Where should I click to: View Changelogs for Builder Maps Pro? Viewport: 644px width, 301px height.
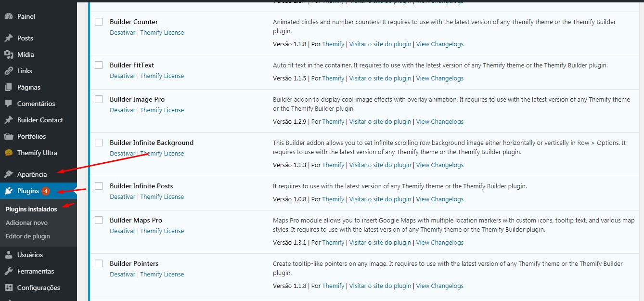tap(440, 243)
